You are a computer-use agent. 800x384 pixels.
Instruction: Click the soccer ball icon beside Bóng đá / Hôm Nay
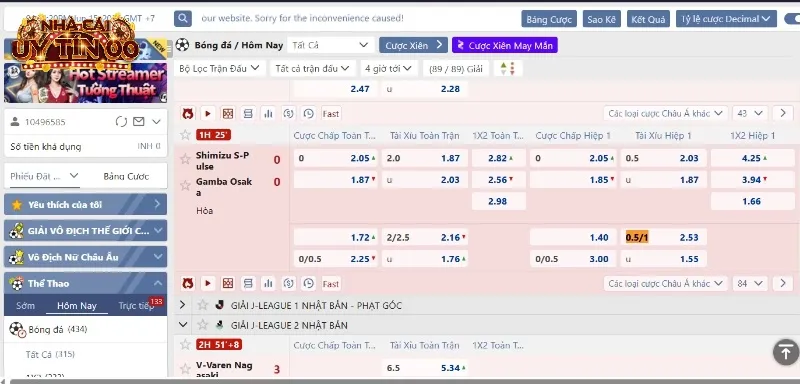pyautogui.click(x=182, y=45)
